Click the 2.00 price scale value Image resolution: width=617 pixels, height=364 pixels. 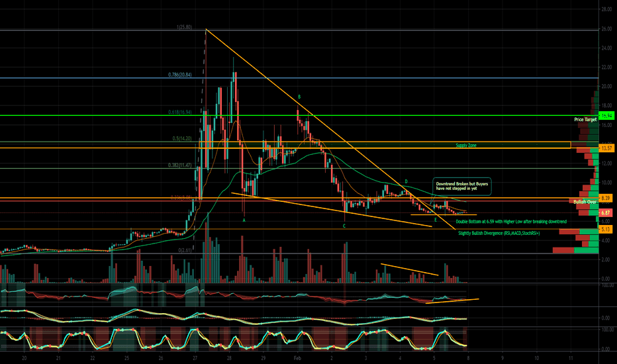(x=606, y=259)
